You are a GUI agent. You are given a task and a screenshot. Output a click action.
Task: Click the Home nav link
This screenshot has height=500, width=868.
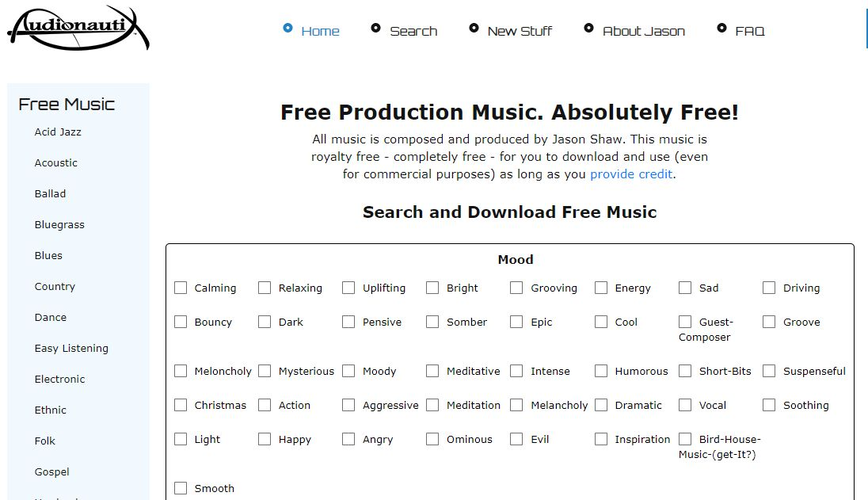pos(320,32)
